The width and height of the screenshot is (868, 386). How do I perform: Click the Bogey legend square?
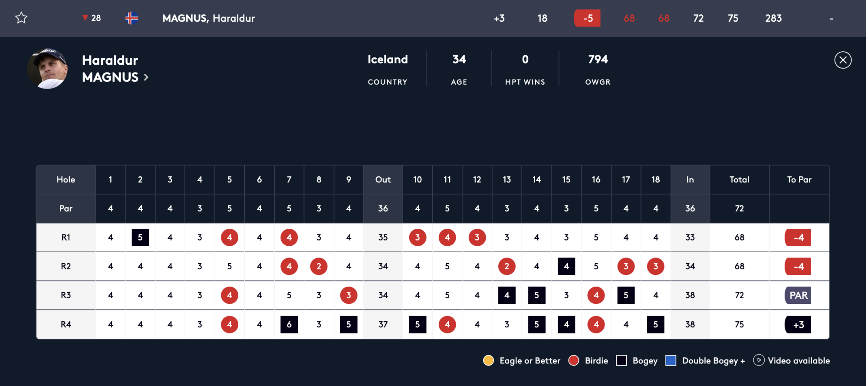pos(621,360)
